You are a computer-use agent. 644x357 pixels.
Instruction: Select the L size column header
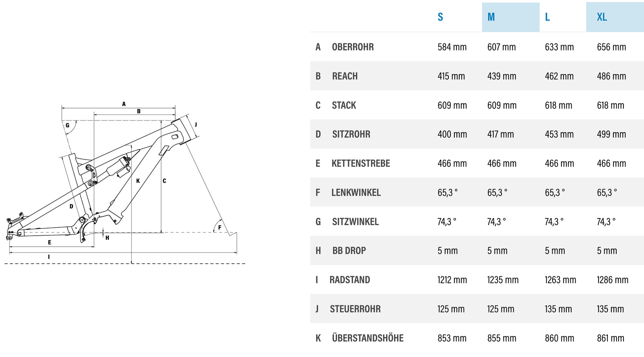(x=547, y=17)
